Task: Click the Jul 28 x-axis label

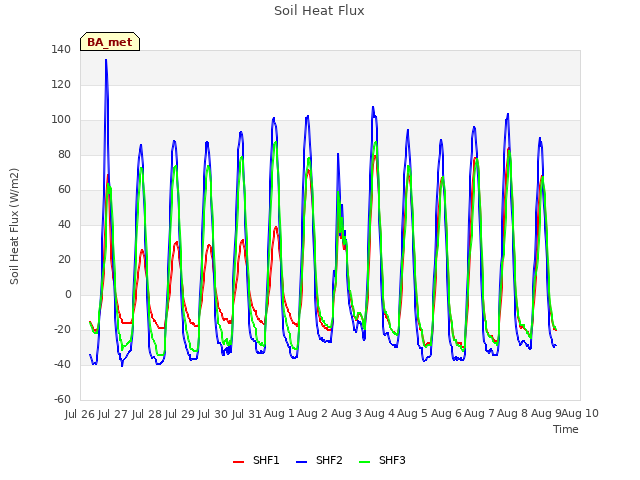Action: click(x=147, y=414)
